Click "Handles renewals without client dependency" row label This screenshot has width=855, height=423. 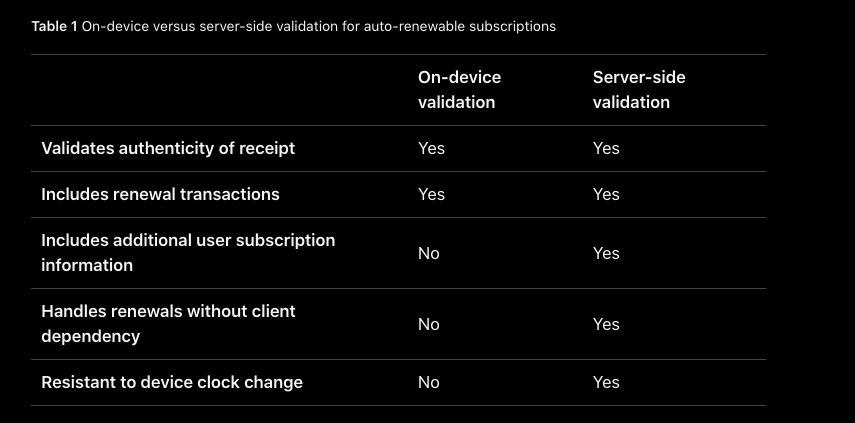click(168, 324)
